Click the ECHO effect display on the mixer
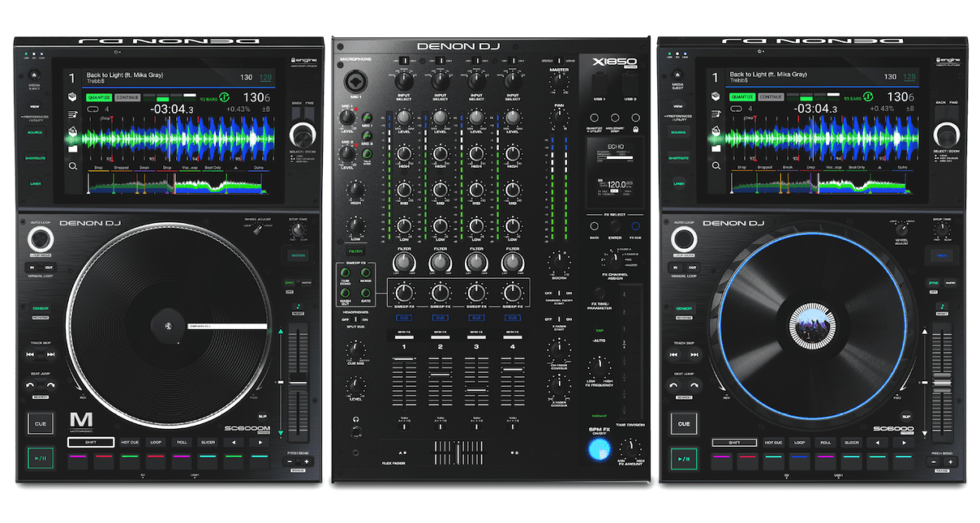 point(614,170)
